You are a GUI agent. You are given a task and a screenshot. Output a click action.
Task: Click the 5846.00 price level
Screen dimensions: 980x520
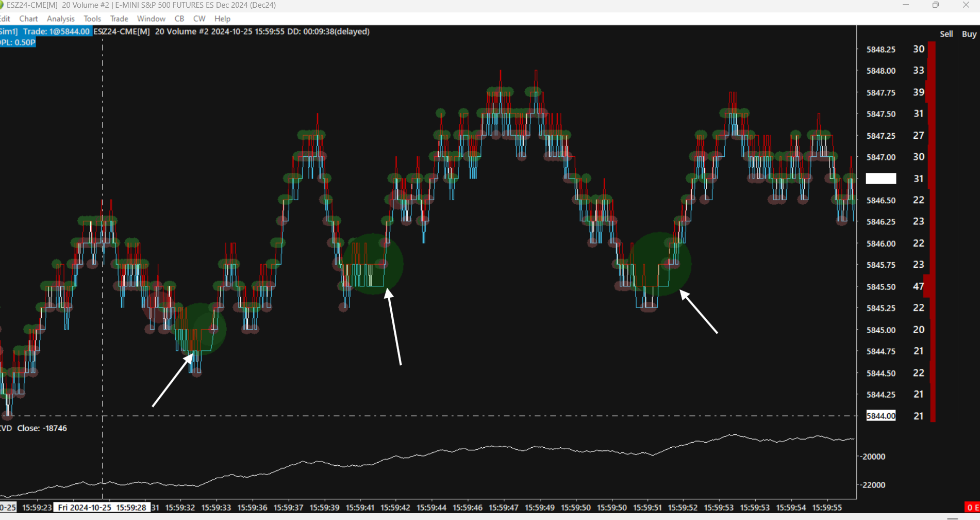point(881,243)
